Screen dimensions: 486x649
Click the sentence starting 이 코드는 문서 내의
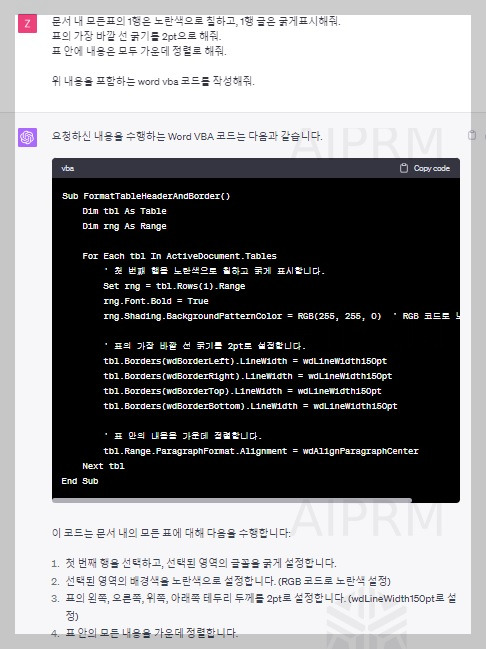click(171, 532)
